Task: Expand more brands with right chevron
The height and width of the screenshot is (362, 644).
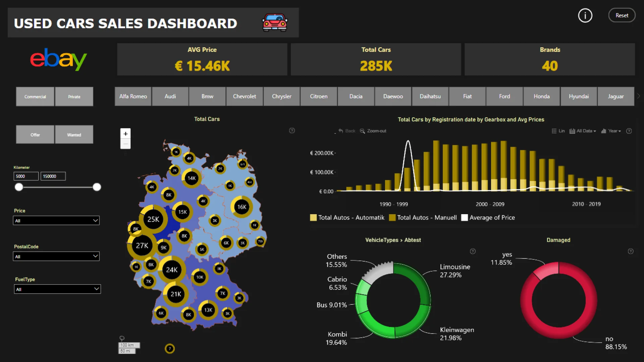Action: point(639,96)
